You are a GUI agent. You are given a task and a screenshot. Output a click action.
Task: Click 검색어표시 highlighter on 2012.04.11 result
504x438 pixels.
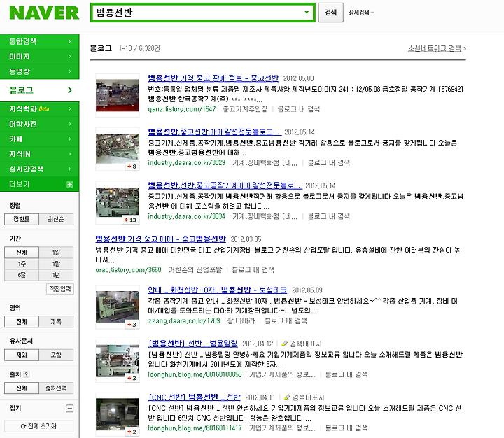point(304,397)
